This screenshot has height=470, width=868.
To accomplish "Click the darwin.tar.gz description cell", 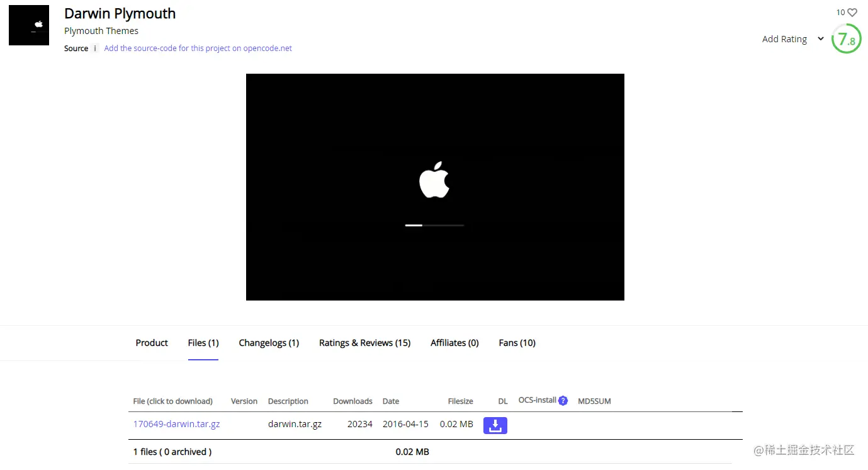I will (295, 424).
